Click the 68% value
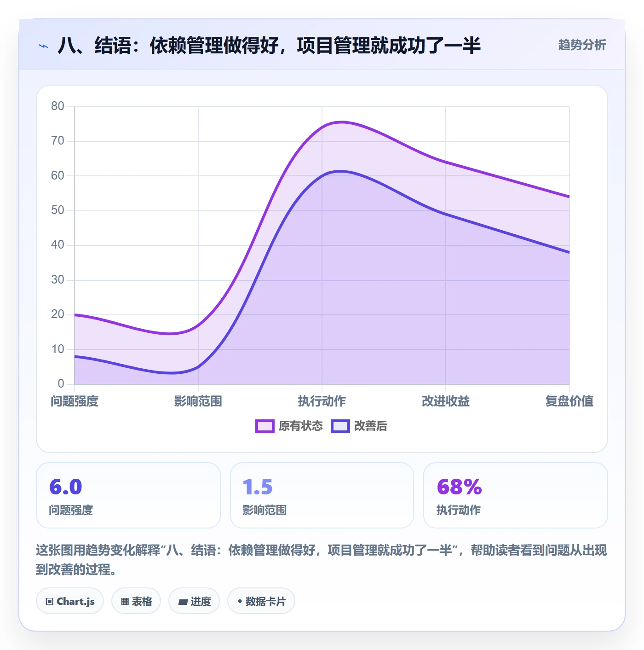Screen dimensions: 644x650 point(459,487)
